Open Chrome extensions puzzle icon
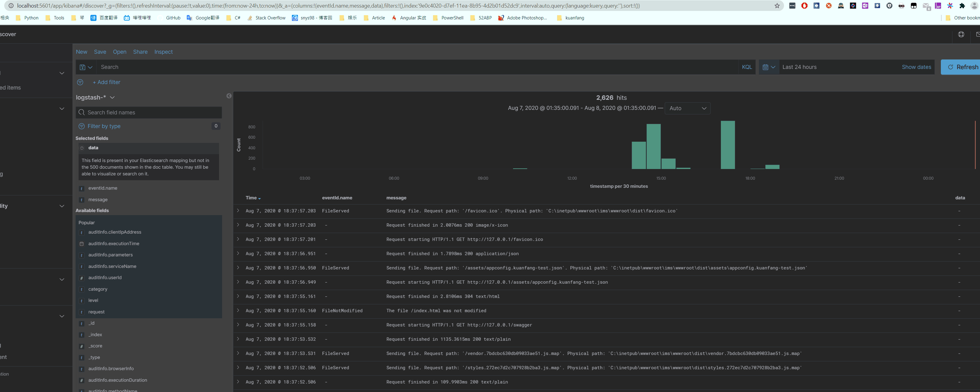 point(962,6)
